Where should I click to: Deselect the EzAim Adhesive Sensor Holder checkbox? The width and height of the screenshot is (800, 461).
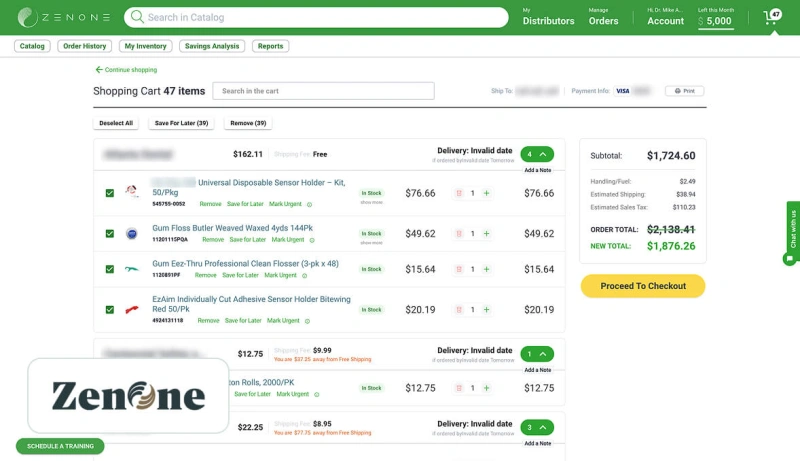[x=110, y=310]
